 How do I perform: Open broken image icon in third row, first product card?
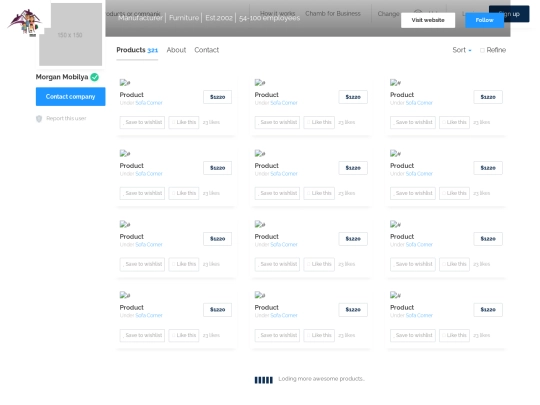pyautogui.click(x=125, y=224)
